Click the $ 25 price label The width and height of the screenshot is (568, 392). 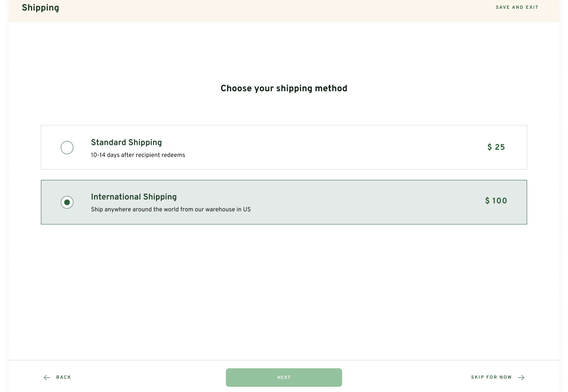coord(496,147)
